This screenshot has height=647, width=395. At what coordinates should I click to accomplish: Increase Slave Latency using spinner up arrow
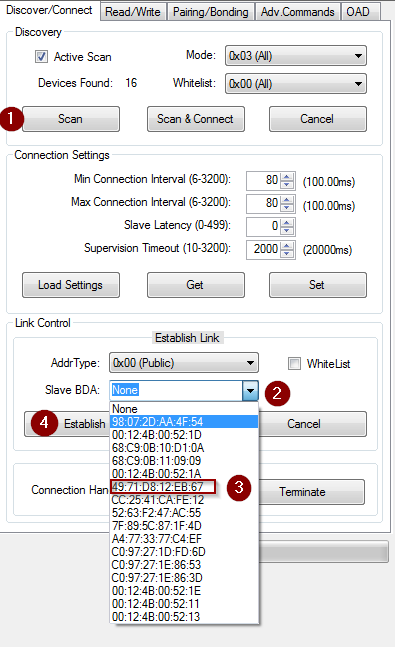pos(287,222)
